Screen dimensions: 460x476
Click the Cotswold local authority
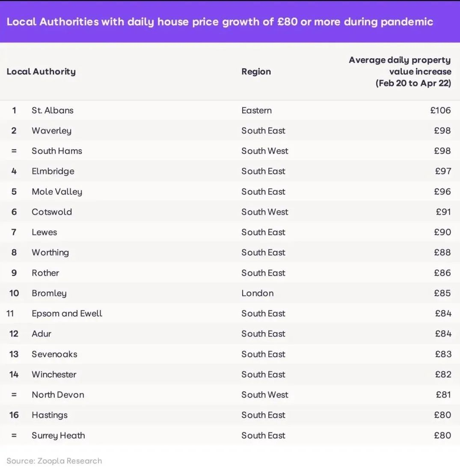51,212
